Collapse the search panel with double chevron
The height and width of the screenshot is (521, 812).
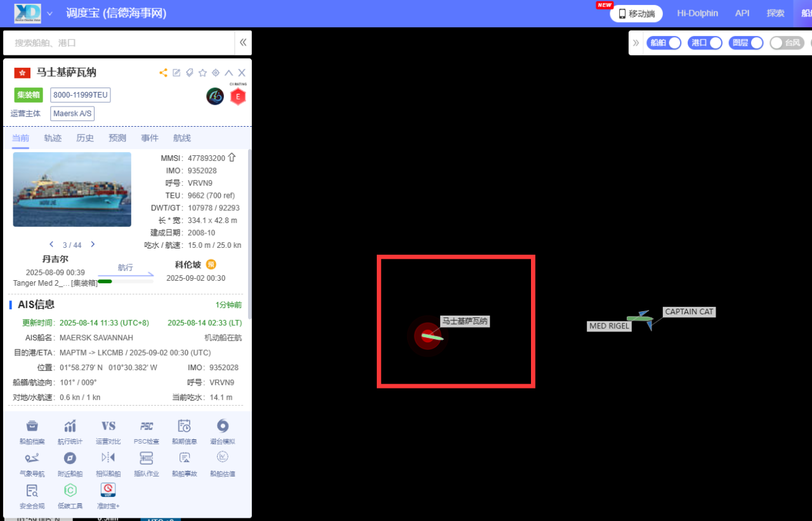(x=242, y=42)
